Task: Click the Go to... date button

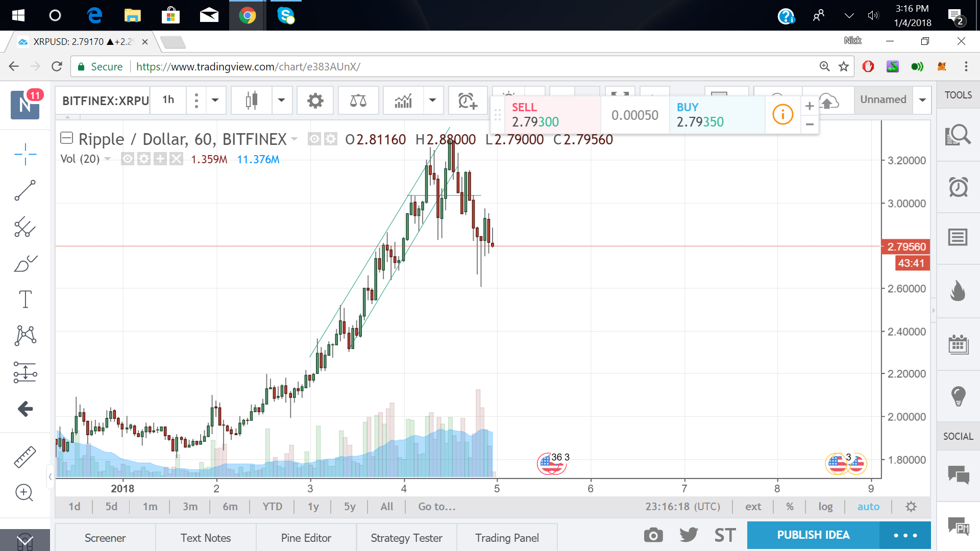Action: (x=437, y=507)
